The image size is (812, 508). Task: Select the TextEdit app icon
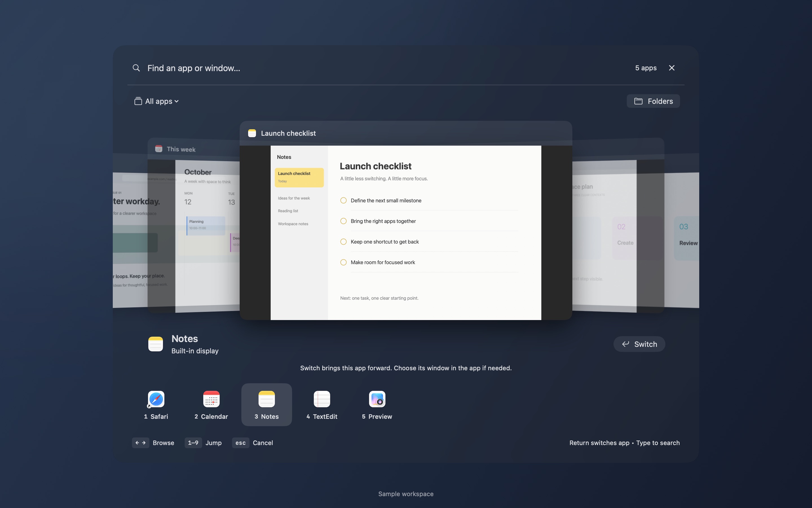[x=322, y=399]
